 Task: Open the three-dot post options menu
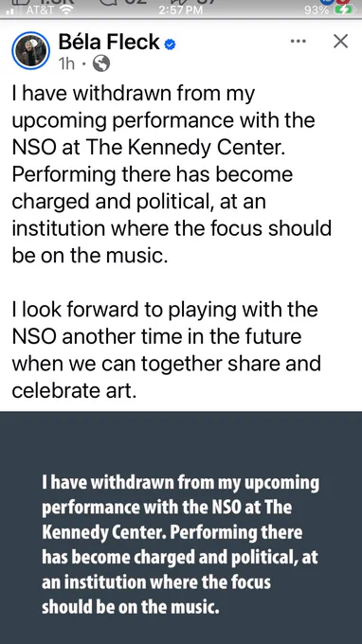[298, 41]
